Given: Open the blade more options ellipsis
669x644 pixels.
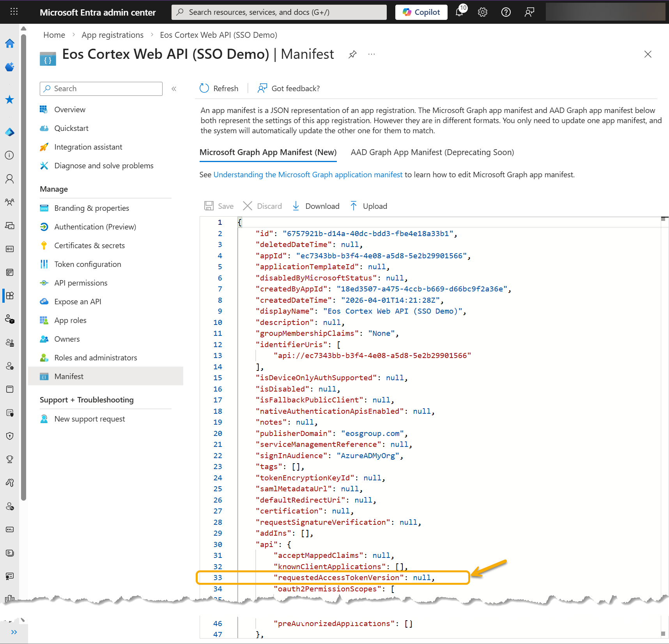Looking at the screenshot, I should [372, 54].
